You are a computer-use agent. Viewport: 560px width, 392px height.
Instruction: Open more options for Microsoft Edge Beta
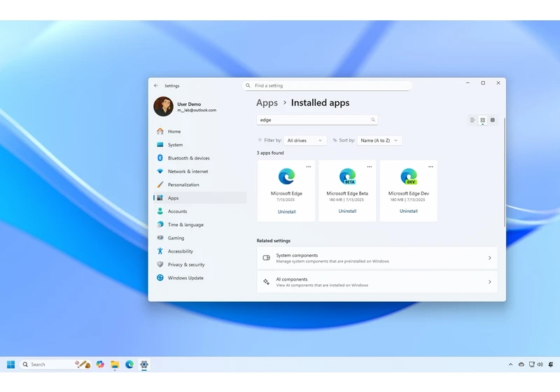pos(370,167)
